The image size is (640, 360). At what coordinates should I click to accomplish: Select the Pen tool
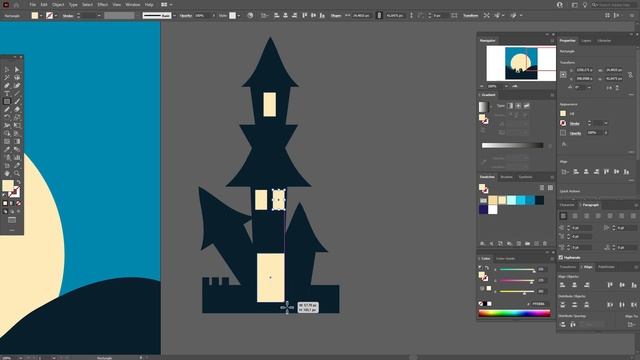pyautogui.click(x=7, y=86)
